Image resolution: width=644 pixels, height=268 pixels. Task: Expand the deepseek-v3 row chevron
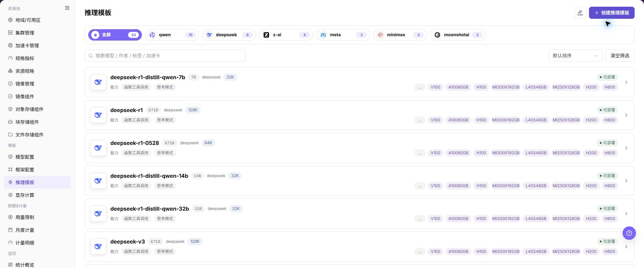click(x=626, y=247)
